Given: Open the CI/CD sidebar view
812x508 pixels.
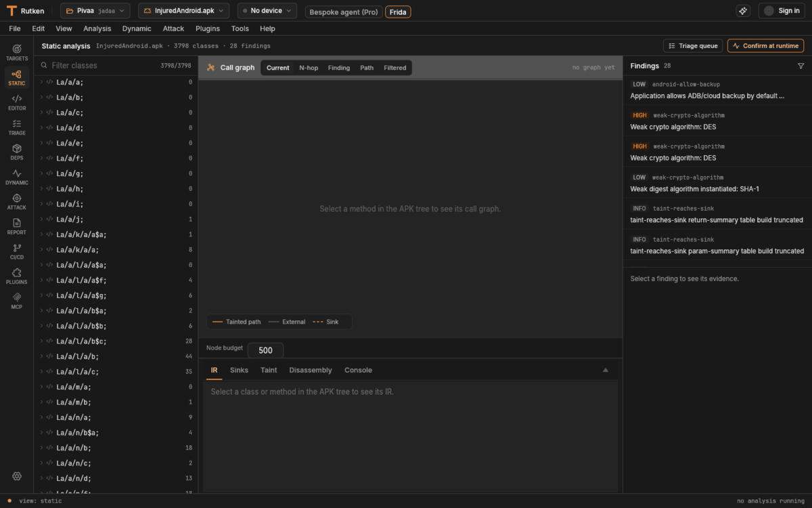Looking at the screenshot, I should 17,252.
